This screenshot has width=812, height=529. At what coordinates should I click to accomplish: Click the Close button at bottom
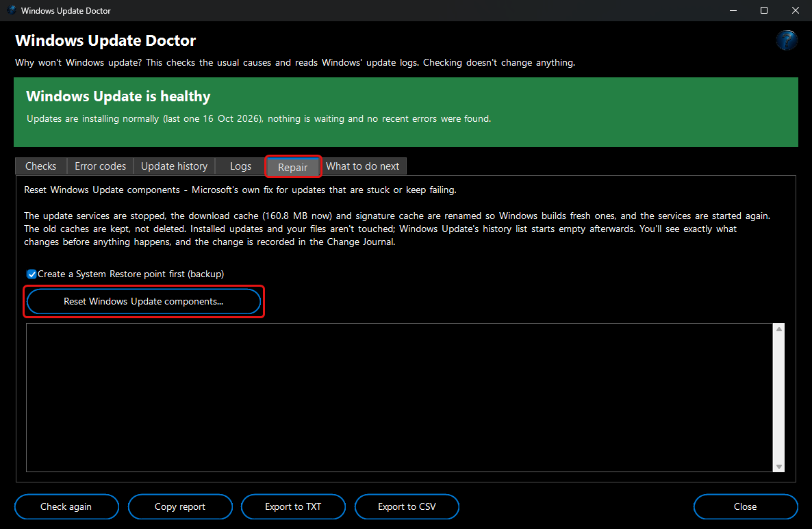pyautogui.click(x=745, y=506)
